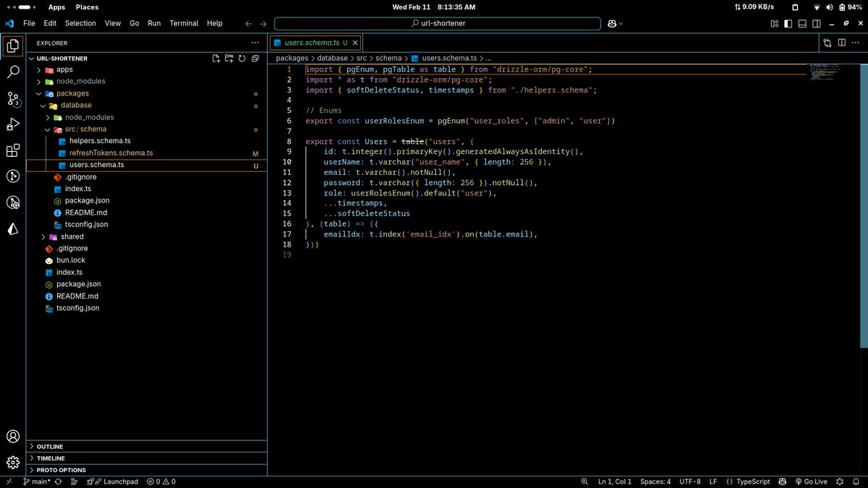Click main branch in status bar
The image size is (868, 488).
[36, 481]
